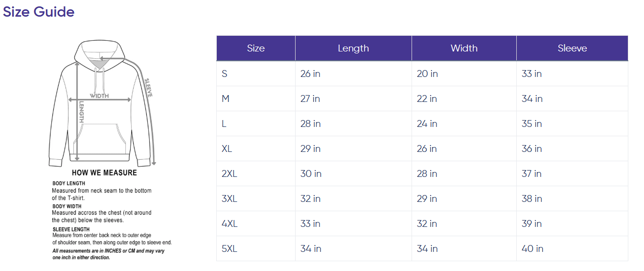Select the XL size row label
Screen dimensions: 644x271
[227, 148]
